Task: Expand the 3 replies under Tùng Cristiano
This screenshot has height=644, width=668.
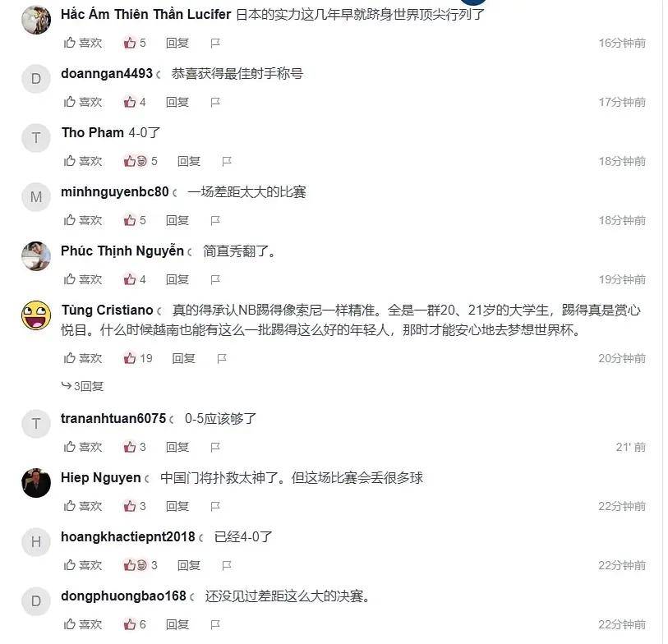Action: click(x=83, y=386)
